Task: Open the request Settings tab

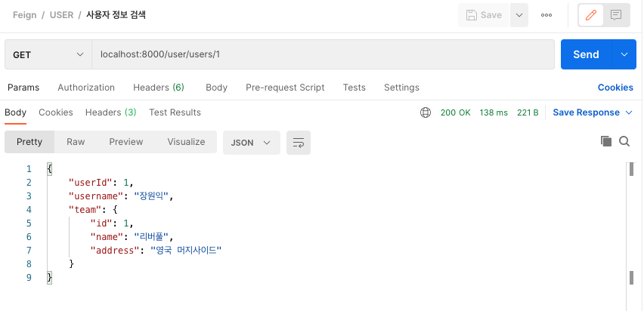Action: coord(401,88)
